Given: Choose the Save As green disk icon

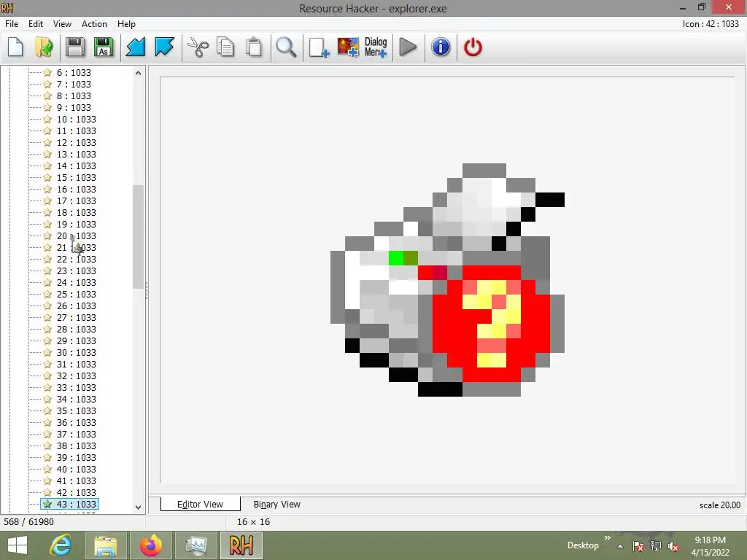Looking at the screenshot, I should coord(104,47).
